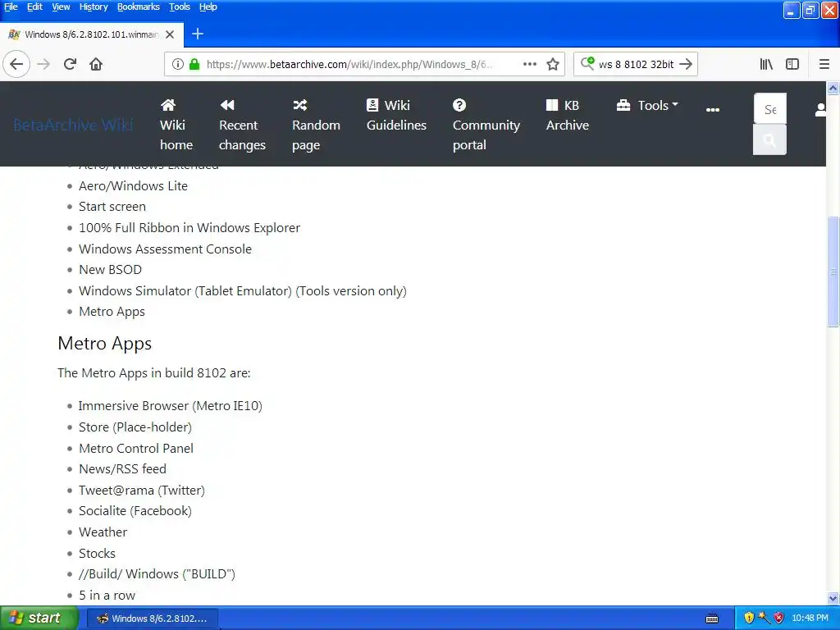
Task: Select Firefox taskbar button Windows 8/6.2.8102
Action: click(x=153, y=619)
